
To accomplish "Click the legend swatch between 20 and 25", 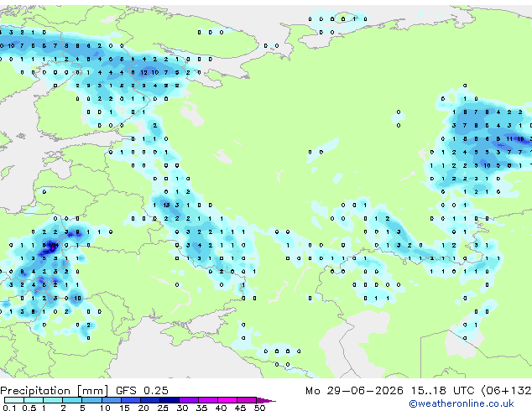I will pyautogui.click(x=150, y=400).
